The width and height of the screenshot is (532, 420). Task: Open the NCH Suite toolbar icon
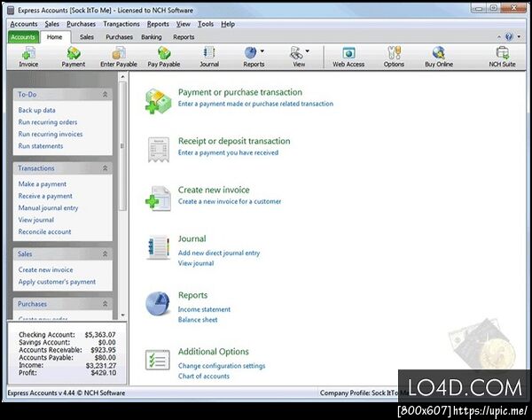click(x=502, y=53)
